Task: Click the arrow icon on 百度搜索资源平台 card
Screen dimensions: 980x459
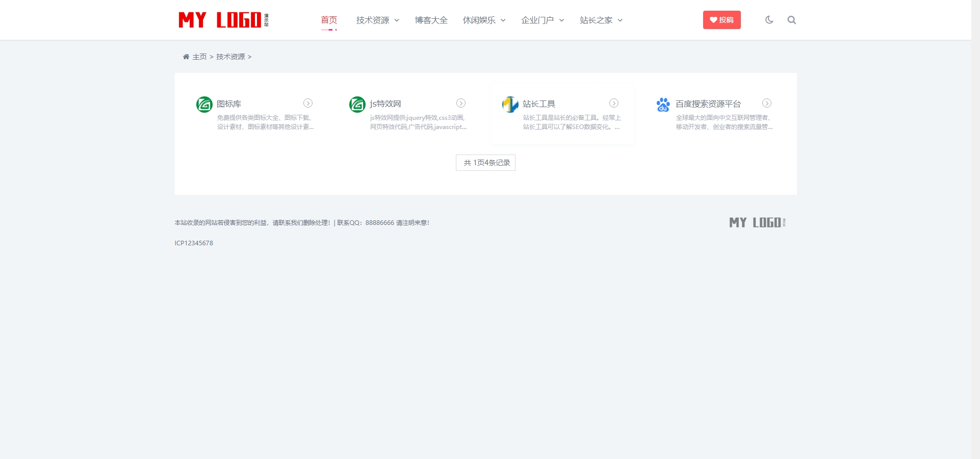Action: click(x=767, y=103)
